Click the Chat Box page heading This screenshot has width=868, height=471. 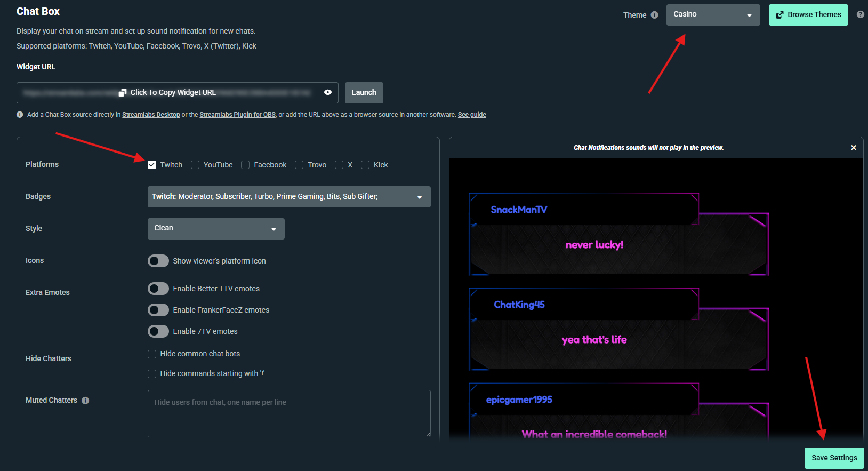tap(38, 11)
